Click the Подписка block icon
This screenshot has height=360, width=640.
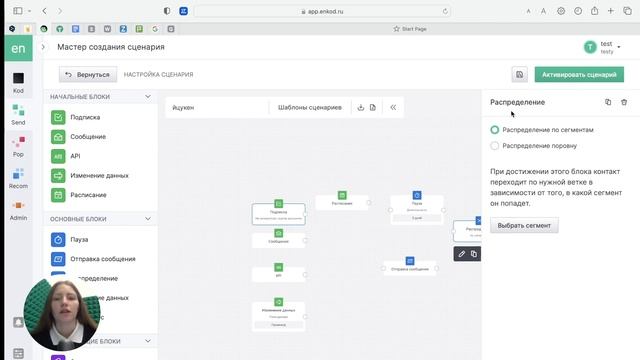coord(58,117)
